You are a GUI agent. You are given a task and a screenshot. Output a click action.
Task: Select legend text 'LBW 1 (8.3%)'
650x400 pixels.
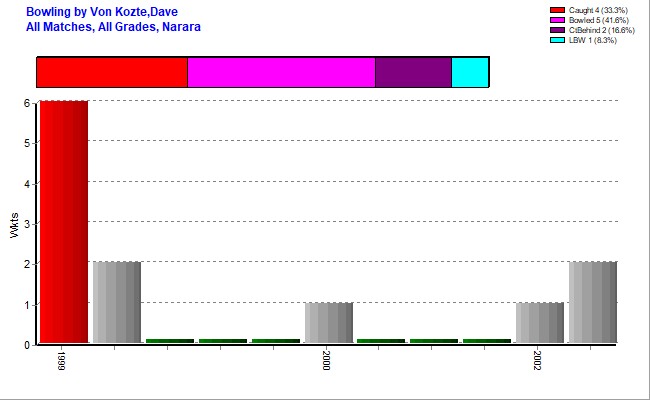(x=593, y=40)
